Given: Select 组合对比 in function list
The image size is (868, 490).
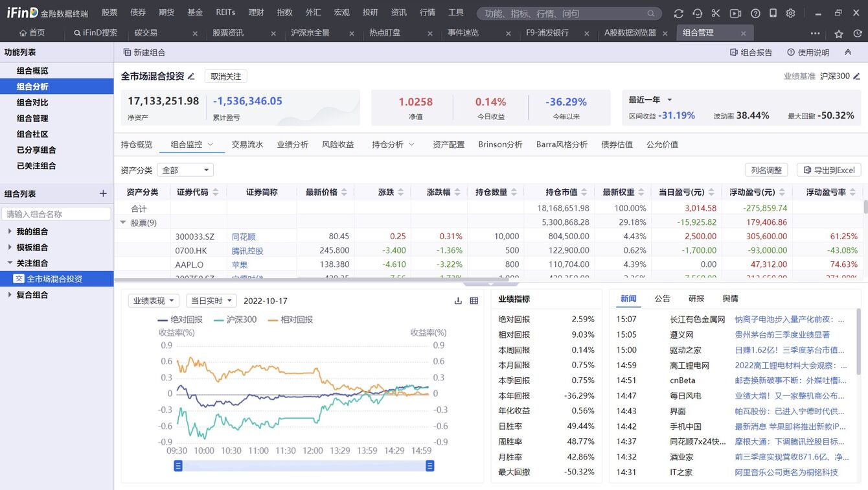Looking at the screenshot, I should (32, 102).
